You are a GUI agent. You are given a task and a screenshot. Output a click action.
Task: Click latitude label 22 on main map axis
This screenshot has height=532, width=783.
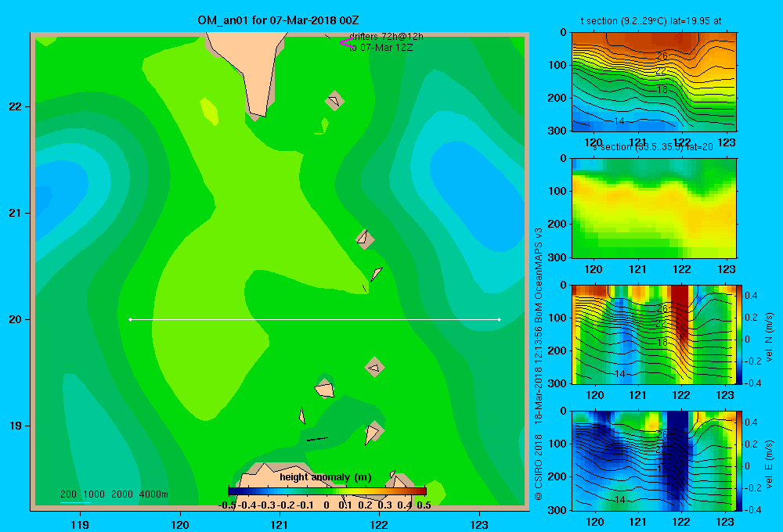(x=15, y=106)
